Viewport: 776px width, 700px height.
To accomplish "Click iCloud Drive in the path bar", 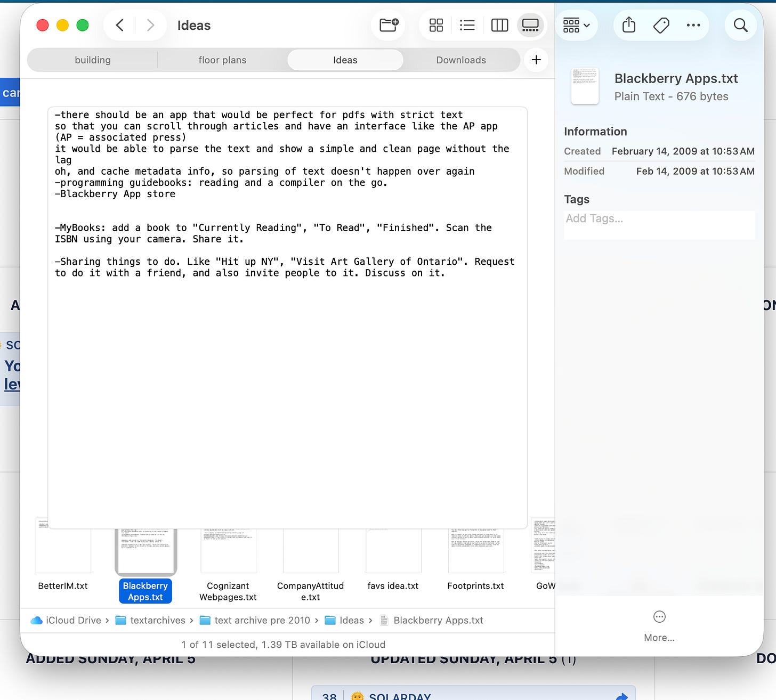I will pyautogui.click(x=66, y=620).
